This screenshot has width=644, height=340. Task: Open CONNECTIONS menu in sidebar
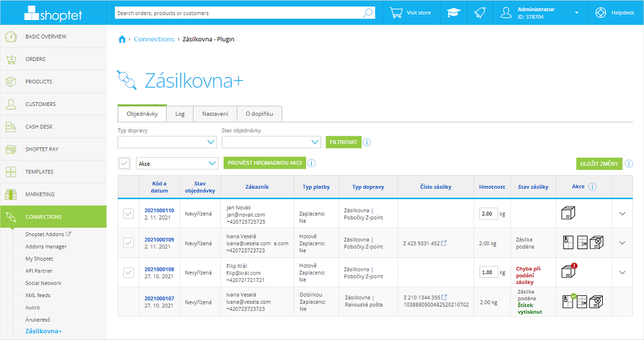coord(54,217)
